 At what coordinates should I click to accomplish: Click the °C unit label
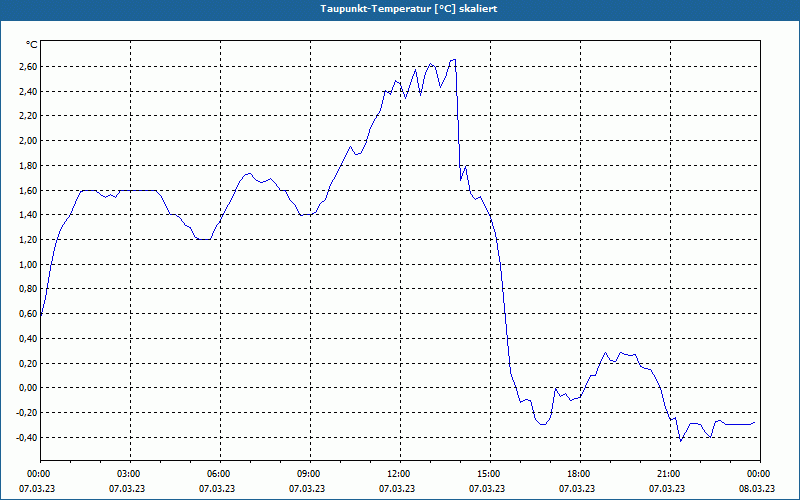point(32,45)
